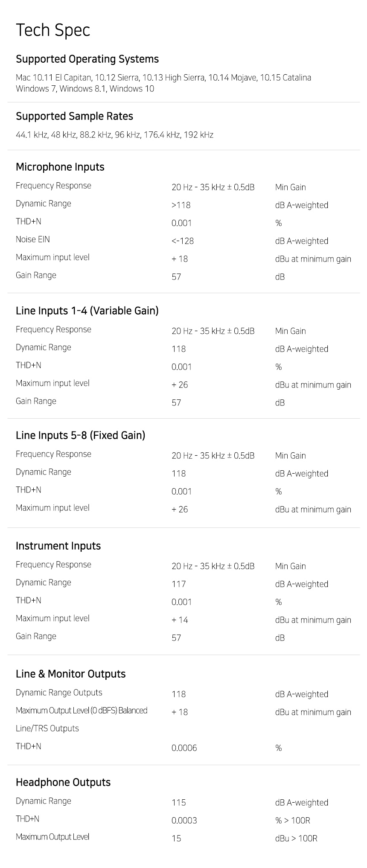Select the Headphone Outputs section heading
Image resolution: width=367 pixels, height=868 pixels.
pos(63,782)
